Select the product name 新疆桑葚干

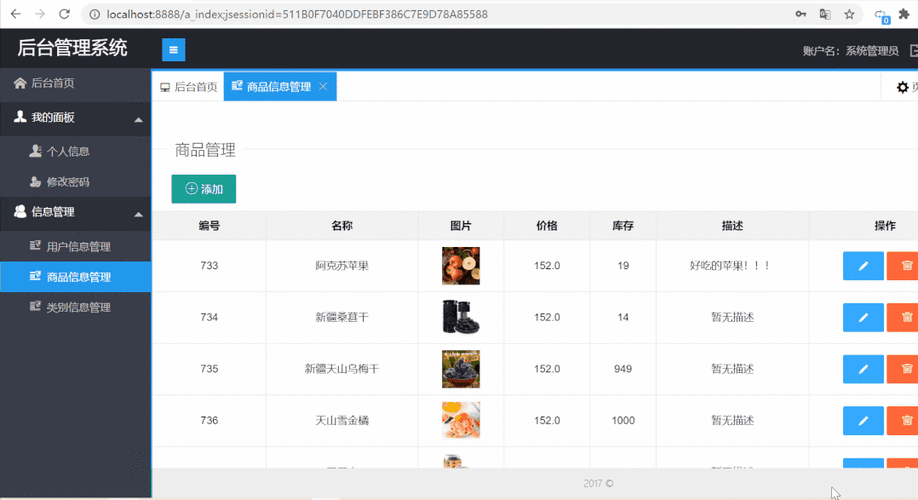click(x=342, y=317)
